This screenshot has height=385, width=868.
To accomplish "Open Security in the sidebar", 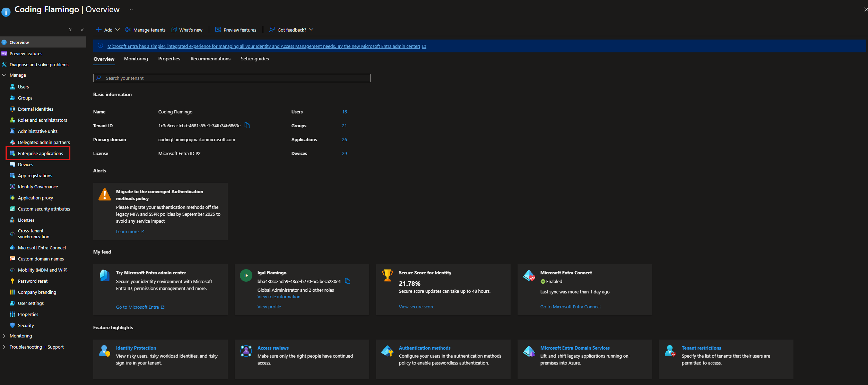I will 26,325.
